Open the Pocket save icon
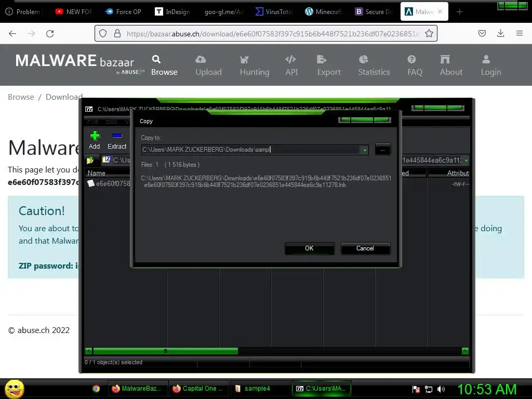Screen dimensions: 532x399 482,33
